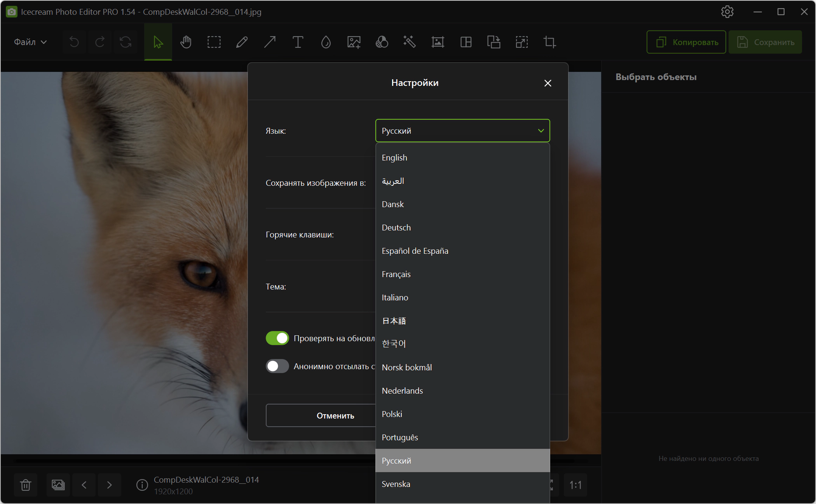
Task: Close the Настройки dialog
Action: point(547,83)
